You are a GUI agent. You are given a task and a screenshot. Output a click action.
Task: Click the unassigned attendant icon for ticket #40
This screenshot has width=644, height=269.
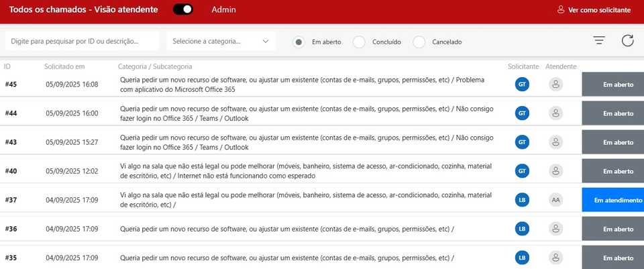[555, 171]
